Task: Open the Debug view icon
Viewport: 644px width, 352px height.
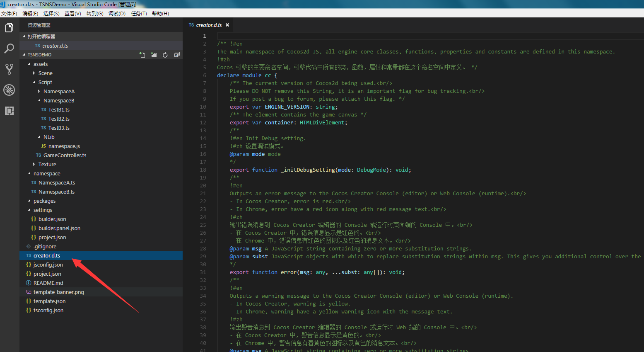Action: 9,90
